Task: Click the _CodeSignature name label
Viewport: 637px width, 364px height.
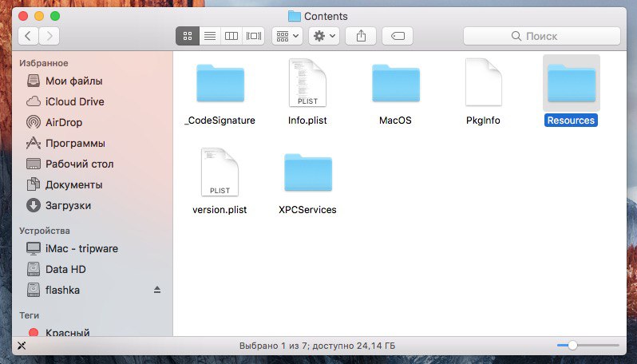Action: tap(220, 121)
